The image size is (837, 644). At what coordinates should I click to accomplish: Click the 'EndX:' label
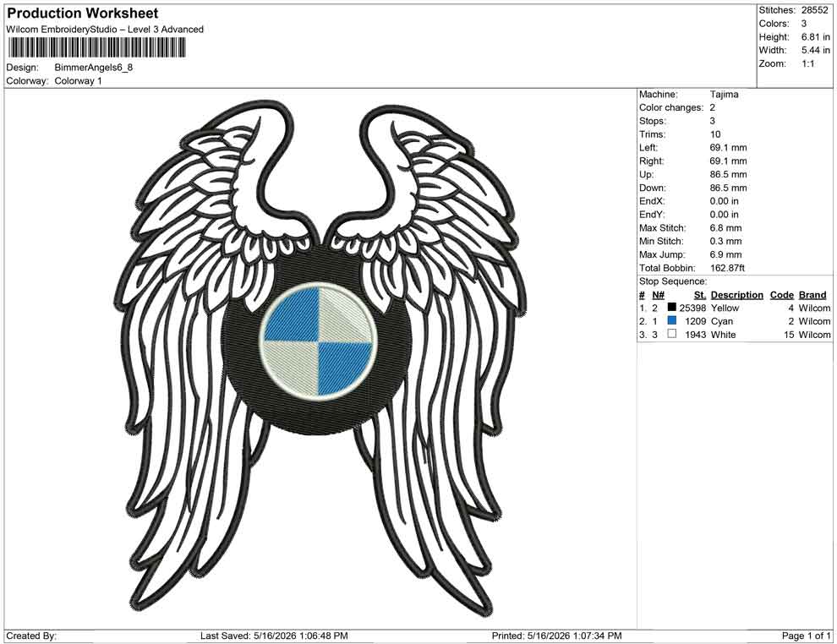click(652, 201)
